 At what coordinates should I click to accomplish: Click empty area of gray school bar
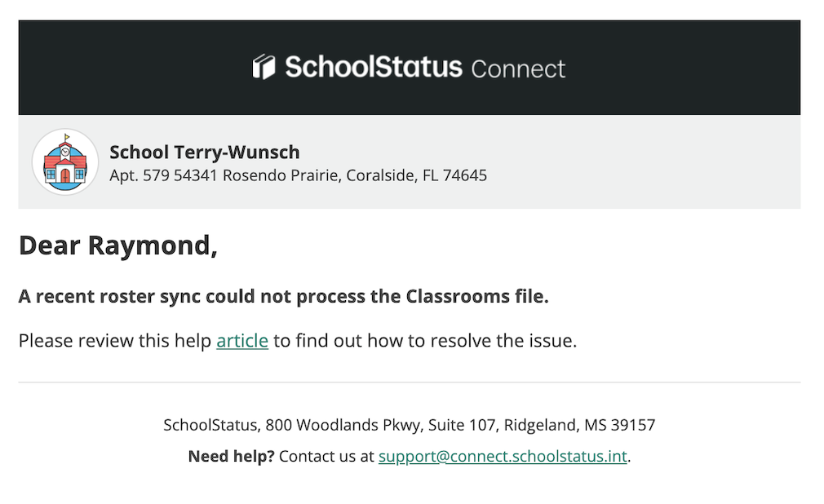(x=653, y=161)
